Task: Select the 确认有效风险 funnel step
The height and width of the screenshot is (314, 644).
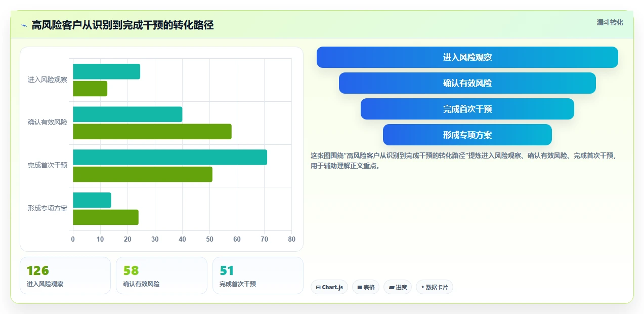Action: point(467,83)
